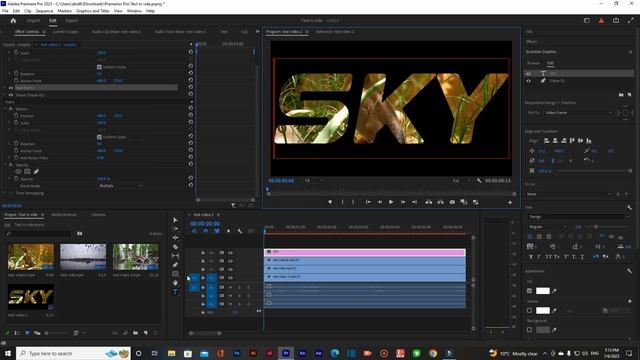
Task: Select the Selection tool arrow
Action: click(176, 220)
